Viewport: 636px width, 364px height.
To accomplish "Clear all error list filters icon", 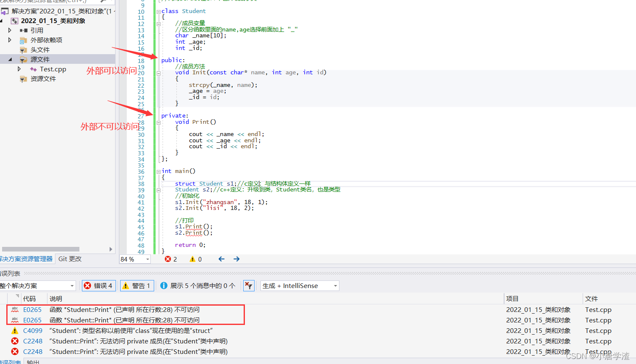I will [x=249, y=286].
